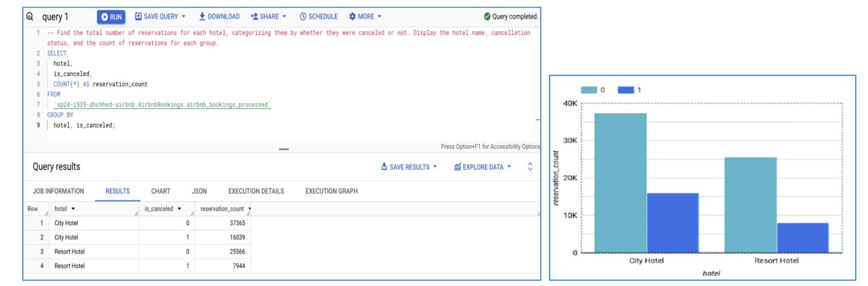Click City Hotel axis label in chart
The image size is (868, 286).
[647, 261]
